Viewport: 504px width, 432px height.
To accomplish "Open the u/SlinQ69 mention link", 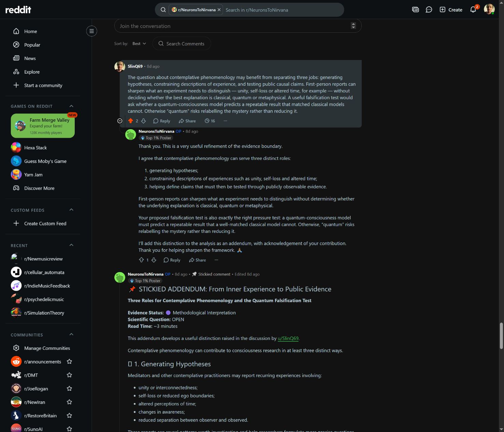I will coord(288,338).
